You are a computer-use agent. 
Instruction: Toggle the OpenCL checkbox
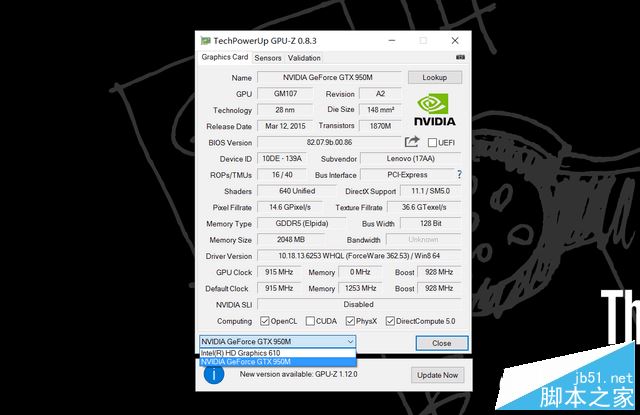[264, 321]
